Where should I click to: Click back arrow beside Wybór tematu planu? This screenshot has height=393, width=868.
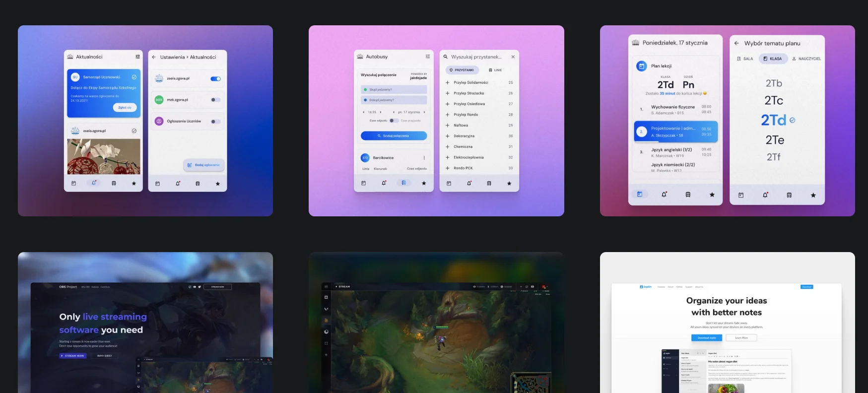pos(736,43)
